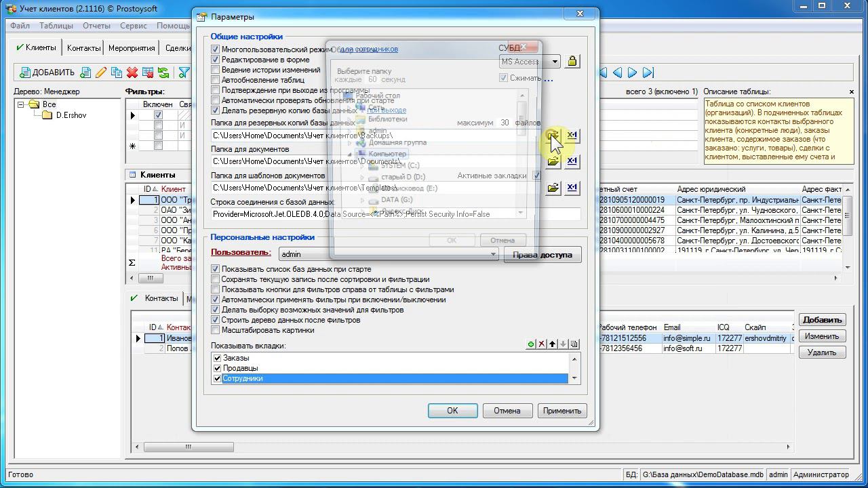This screenshot has width=868, height=488.
Task: Click Отмена in the Параметры dialog
Action: click(507, 411)
